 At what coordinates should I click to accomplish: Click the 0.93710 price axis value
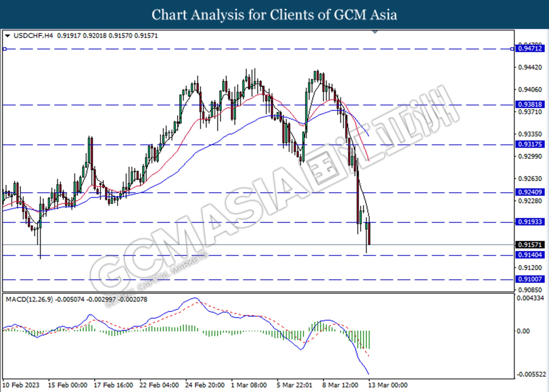(x=530, y=112)
